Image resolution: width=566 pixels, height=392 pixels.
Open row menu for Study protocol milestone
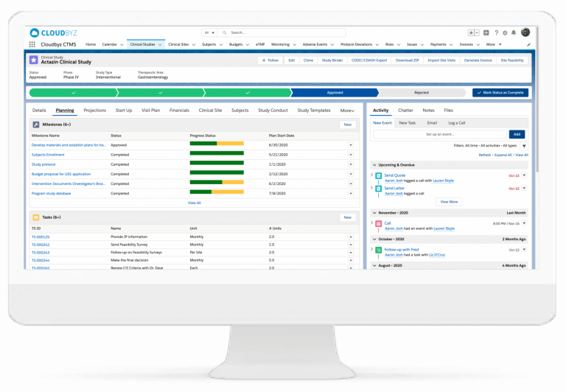[x=351, y=164]
